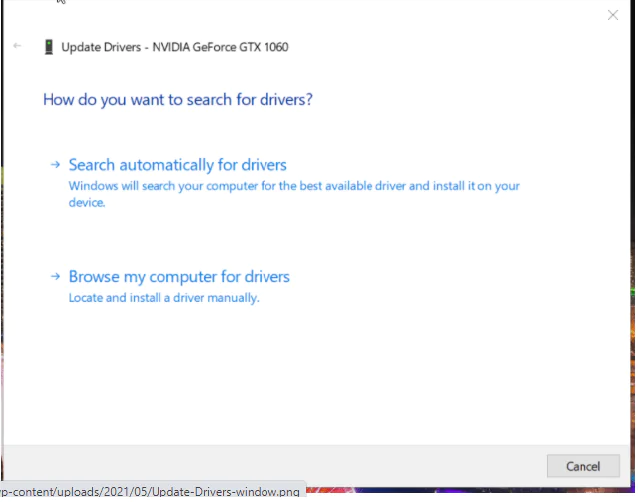Click the Cancel button
This screenshot has width=638, height=502.
coord(583,466)
